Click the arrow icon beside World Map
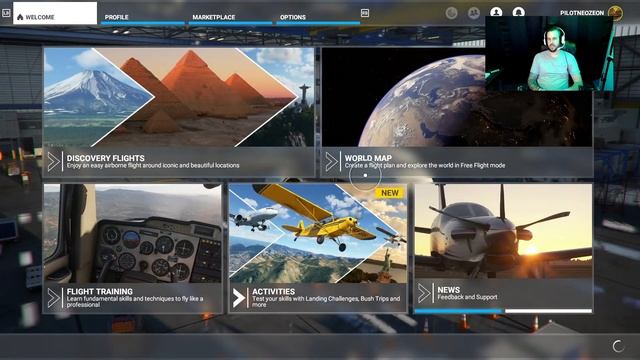This screenshot has height=360, width=640. [331, 162]
